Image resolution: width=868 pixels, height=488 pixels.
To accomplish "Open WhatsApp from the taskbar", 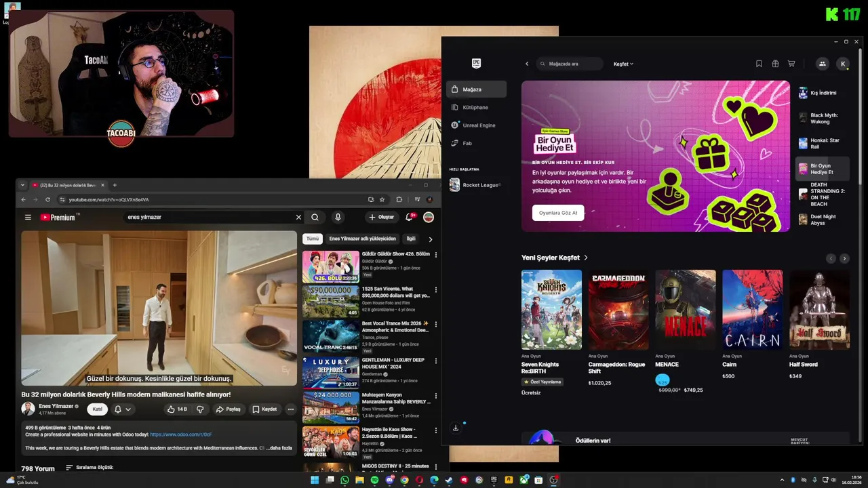I will click(344, 480).
